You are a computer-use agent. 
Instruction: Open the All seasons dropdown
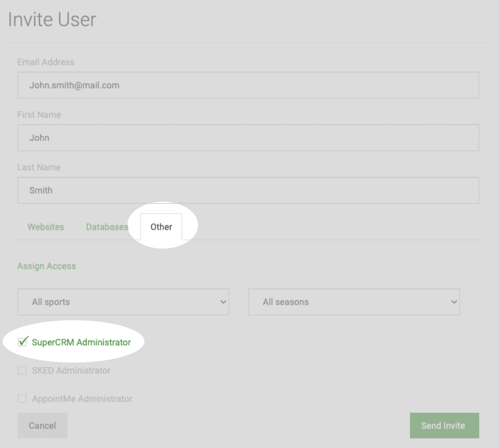click(x=354, y=302)
